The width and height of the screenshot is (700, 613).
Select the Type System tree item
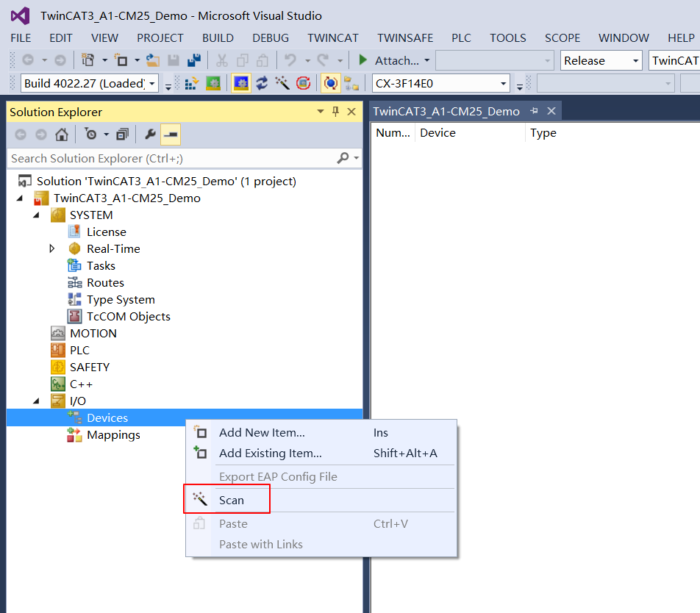(121, 300)
